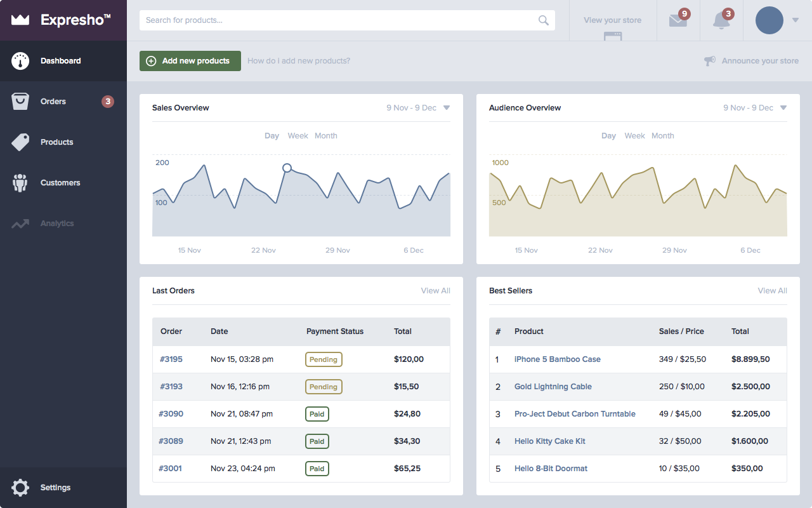
Task: Open order #3001
Action: [x=171, y=469]
